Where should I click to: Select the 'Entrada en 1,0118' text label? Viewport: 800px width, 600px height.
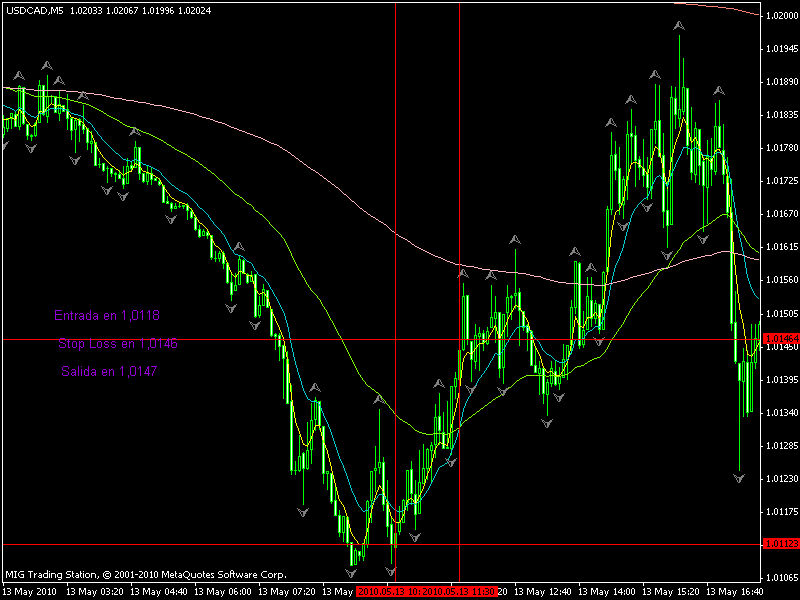point(108,315)
